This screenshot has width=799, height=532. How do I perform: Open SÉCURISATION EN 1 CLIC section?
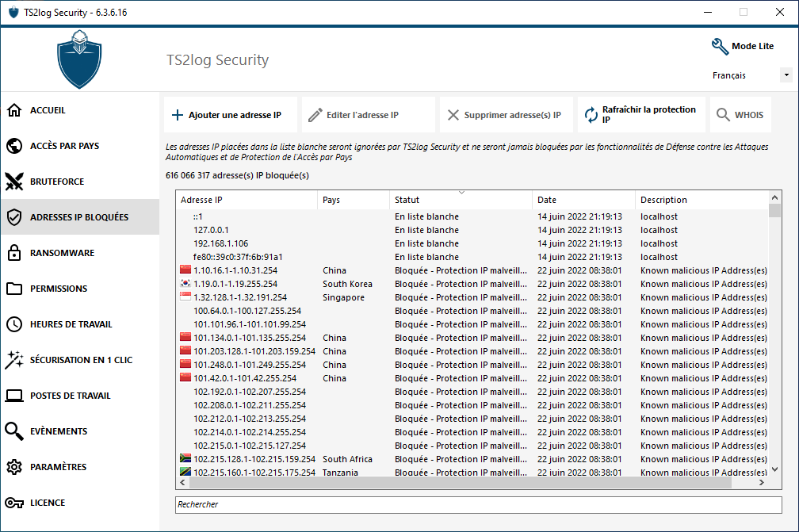tap(80, 360)
